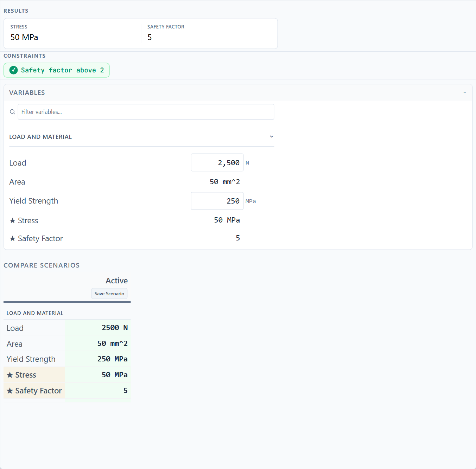Click the Area row label in scenarios table
Viewport: 476px width, 469px height.
click(x=14, y=344)
